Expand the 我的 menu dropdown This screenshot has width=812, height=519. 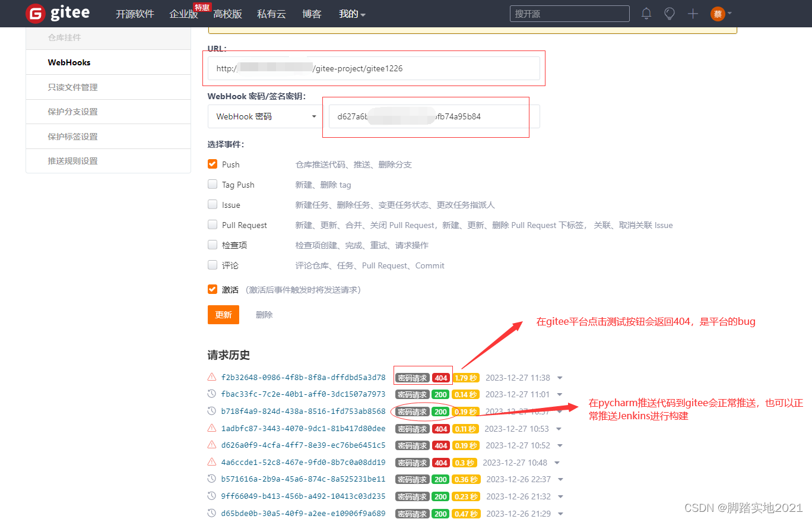pyautogui.click(x=352, y=14)
